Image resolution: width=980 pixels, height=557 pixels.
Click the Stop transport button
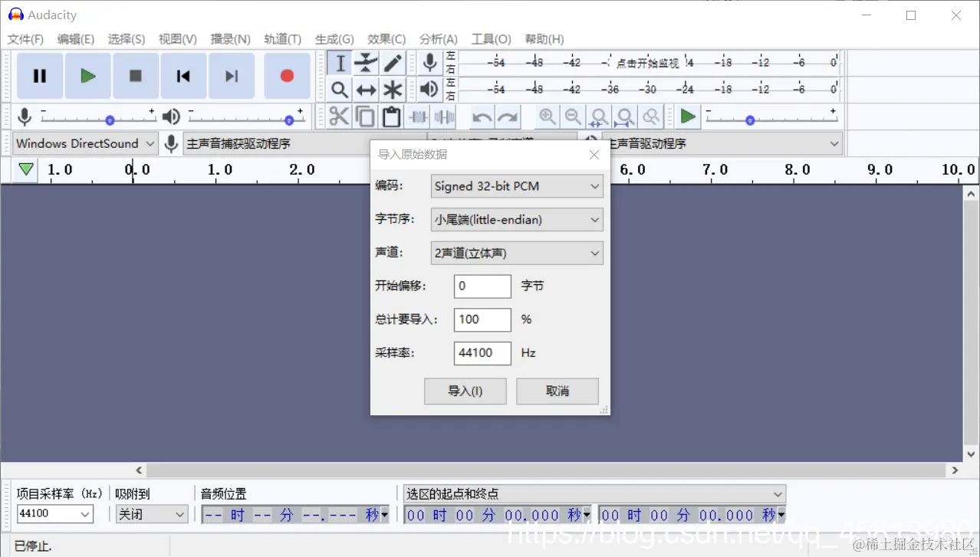pyautogui.click(x=136, y=76)
